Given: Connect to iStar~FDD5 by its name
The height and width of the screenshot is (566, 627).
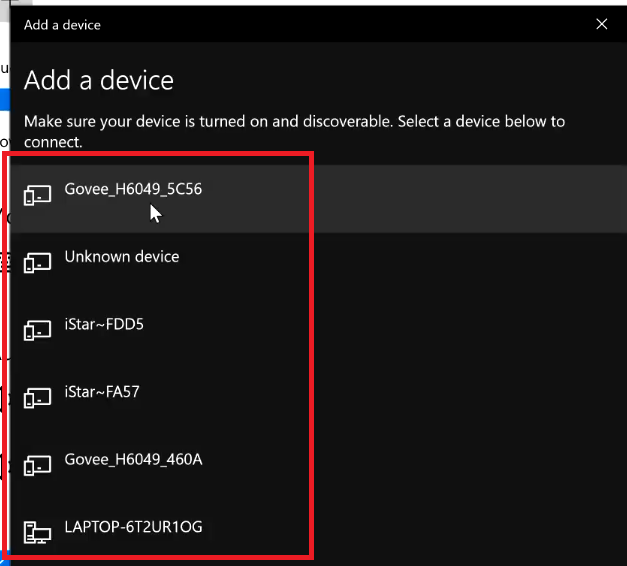Looking at the screenshot, I should (104, 324).
